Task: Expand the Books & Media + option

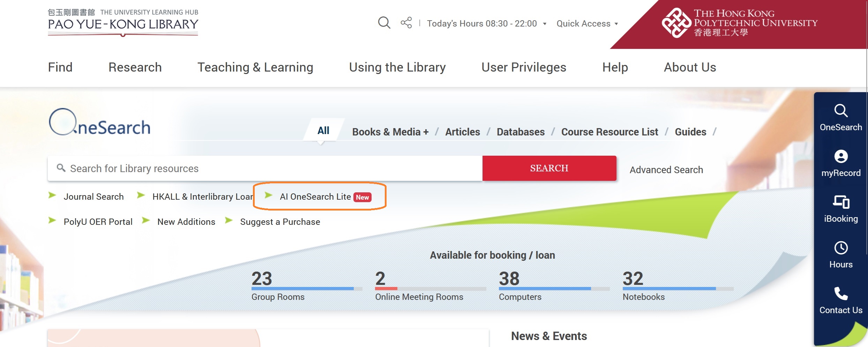Action: tap(390, 132)
